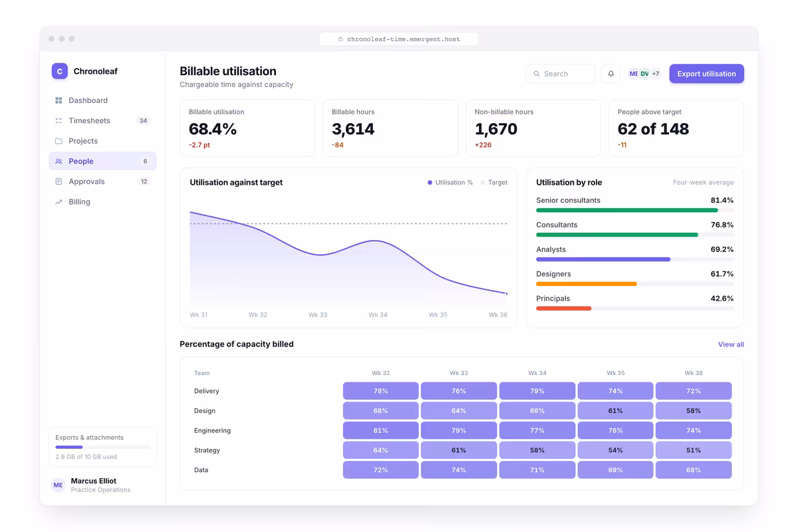Viewport: 798px width, 532px height.
Task: Click the Principals red utilisation bar
Action: click(564, 309)
